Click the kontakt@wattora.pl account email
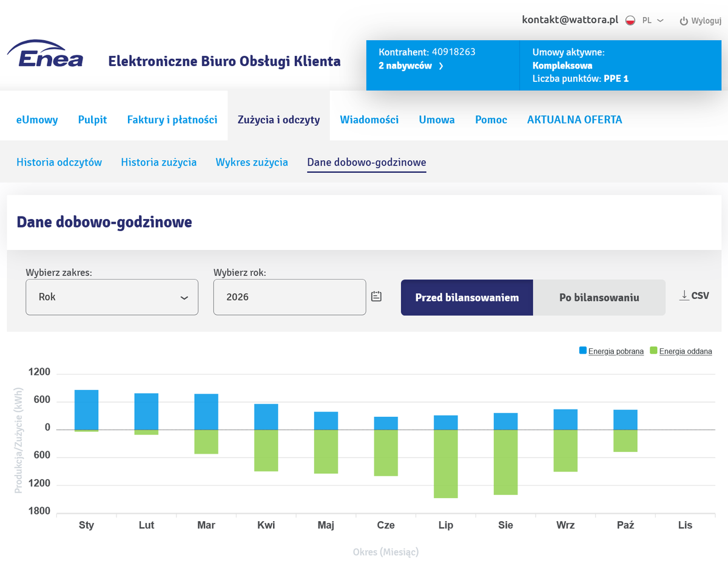The height and width of the screenshot is (566, 728). pos(570,19)
